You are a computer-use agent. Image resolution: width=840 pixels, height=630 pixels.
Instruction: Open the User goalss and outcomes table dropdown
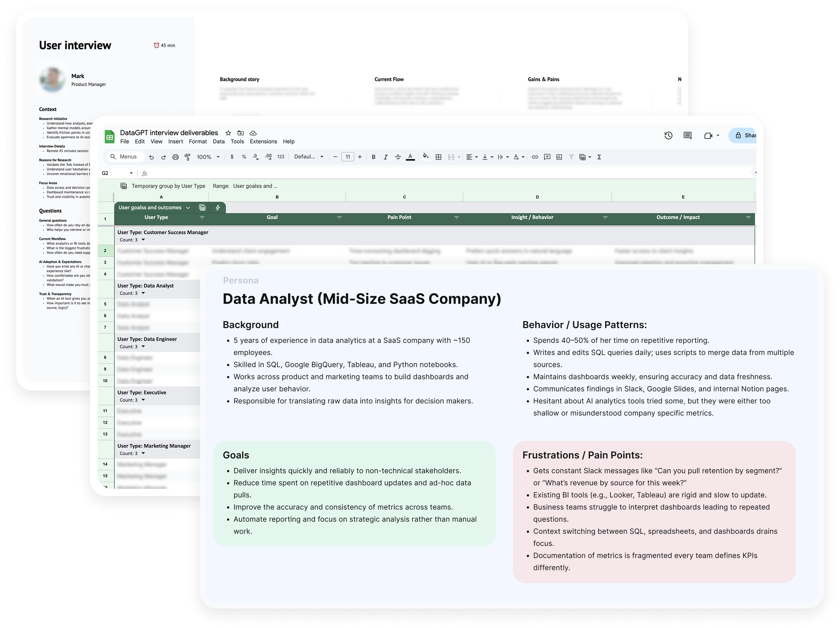tap(187, 207)
